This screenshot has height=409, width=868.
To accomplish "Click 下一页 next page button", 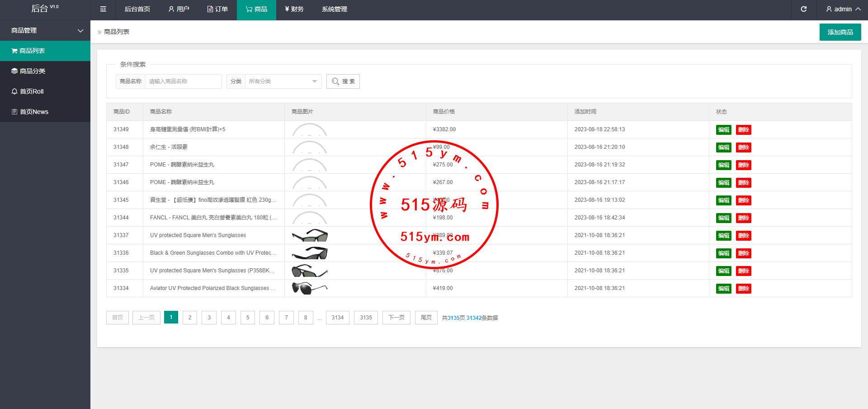I will [396, 318].
